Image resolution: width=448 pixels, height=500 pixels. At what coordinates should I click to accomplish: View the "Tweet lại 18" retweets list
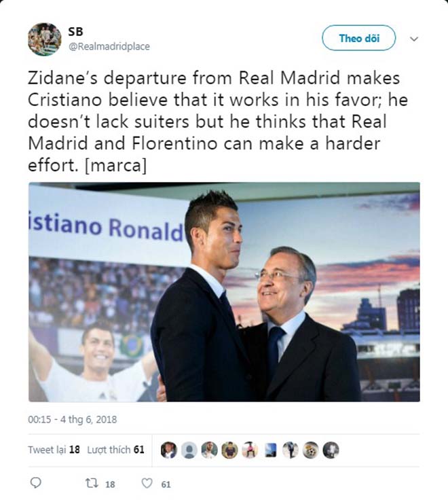(54, 450)
